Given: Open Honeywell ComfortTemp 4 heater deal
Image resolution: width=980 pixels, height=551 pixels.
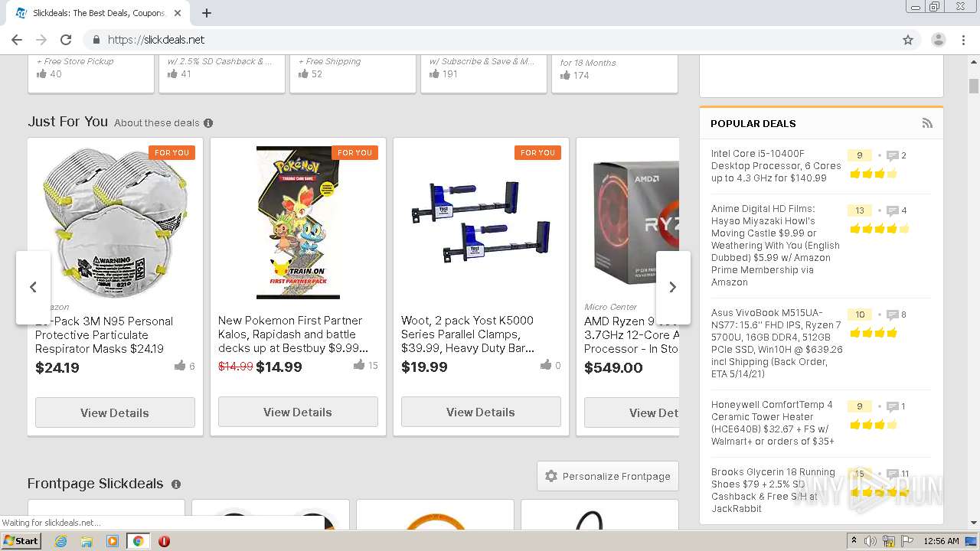Looking at the screenshot, I should tap(773, 423).
